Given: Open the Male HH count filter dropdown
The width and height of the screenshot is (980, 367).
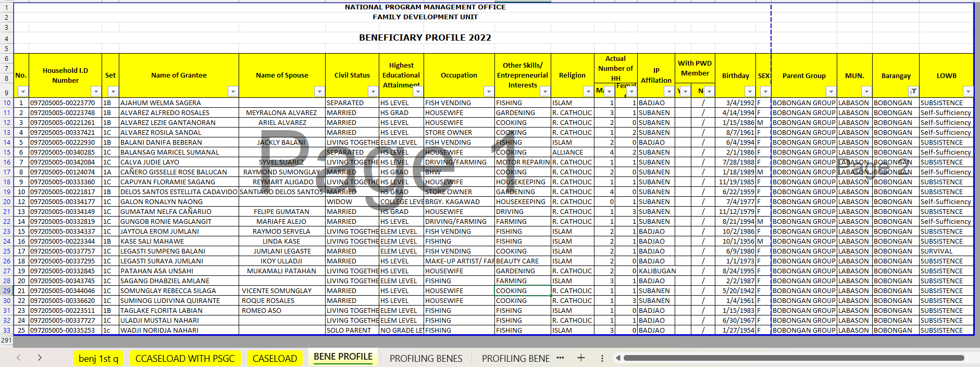Looking at the screenshot, I should point(609,92).
